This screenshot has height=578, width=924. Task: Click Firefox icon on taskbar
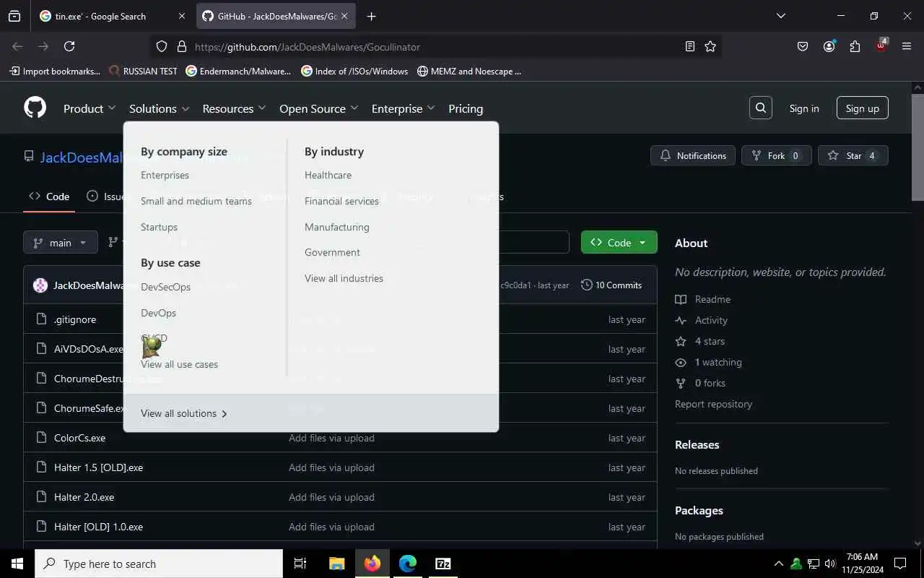[372, 564]
